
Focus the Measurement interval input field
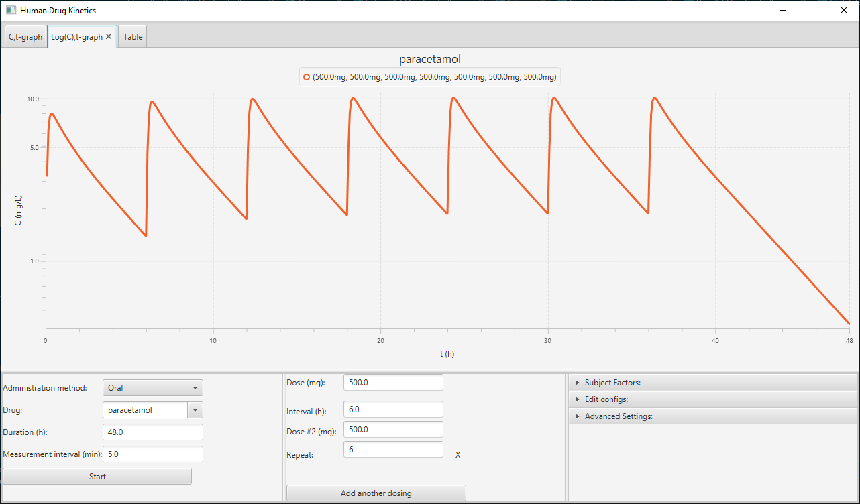click(x=153, y=454)
